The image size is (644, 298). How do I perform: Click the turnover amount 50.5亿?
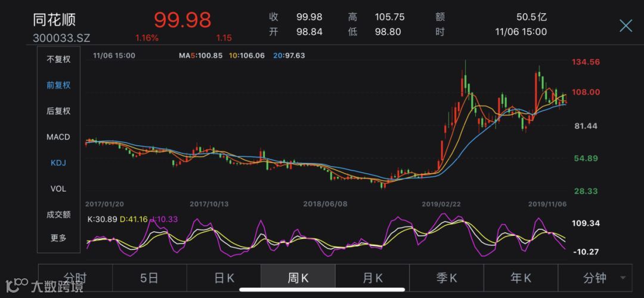coord(532,17)
